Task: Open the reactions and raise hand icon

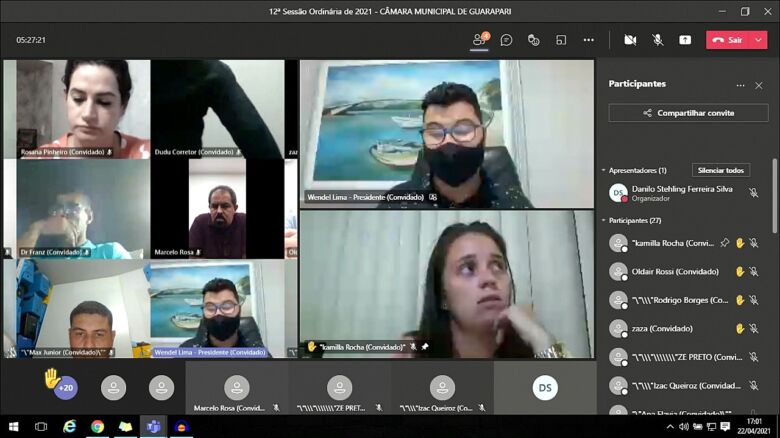Action: (x=533, y=40)
